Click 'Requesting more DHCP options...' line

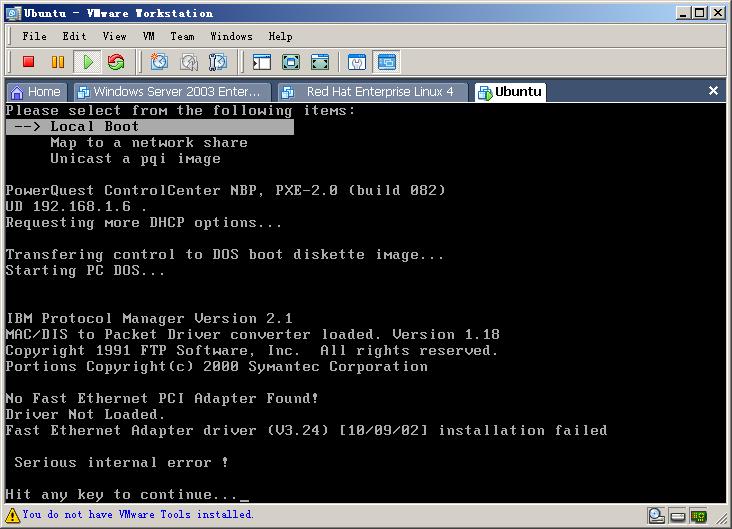[x=144, y=223]
